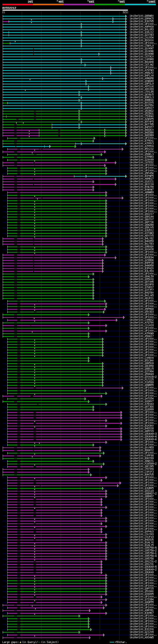
Task: Select hit label UniRef100_B7PEK1
Action: (x=142, y=141)
